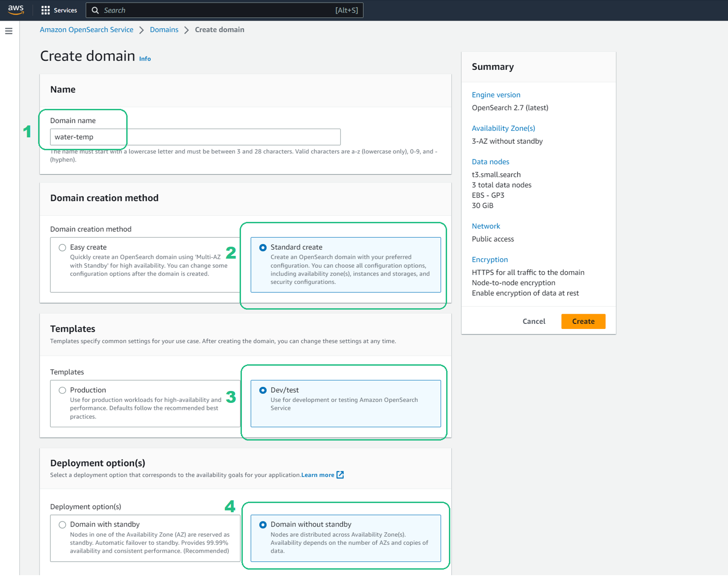The height and width of the screenshot is (577, 728).
Task: Click the search magnifier icon
Action: click(x=95, y=10)
